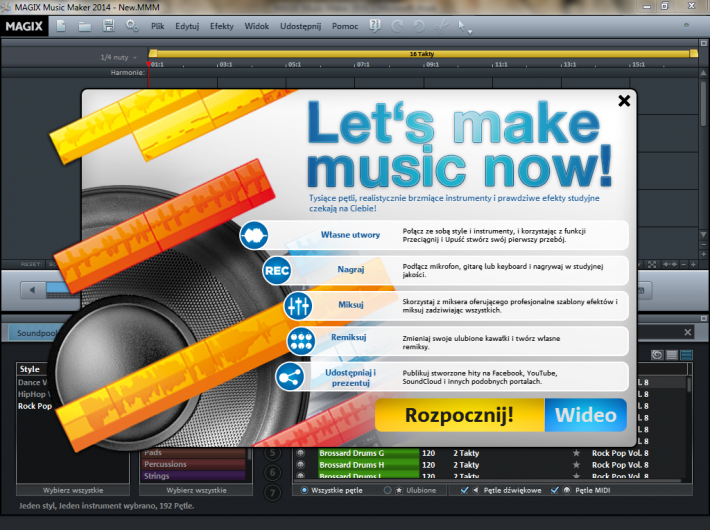Click the 09:1 position on timeline ruler

tap(432, 64)
